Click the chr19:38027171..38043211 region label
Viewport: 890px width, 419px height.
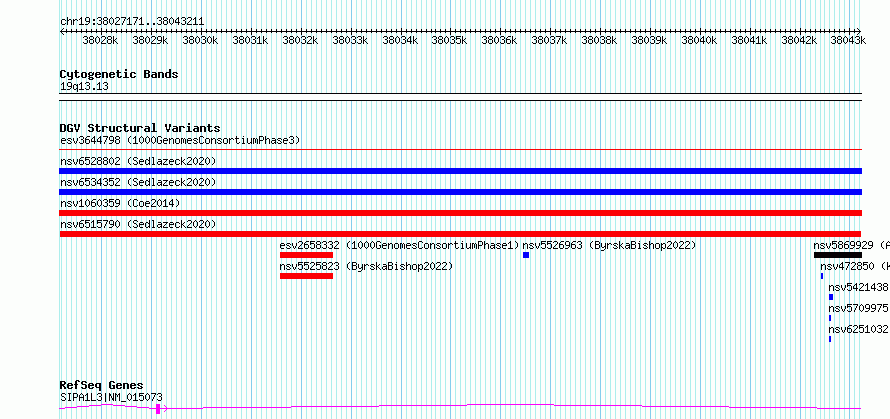pyautogui.click(x=132, y=22)
